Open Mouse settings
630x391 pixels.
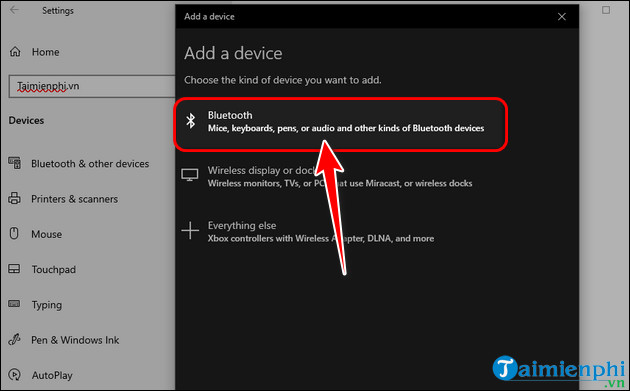click(47, 234)
